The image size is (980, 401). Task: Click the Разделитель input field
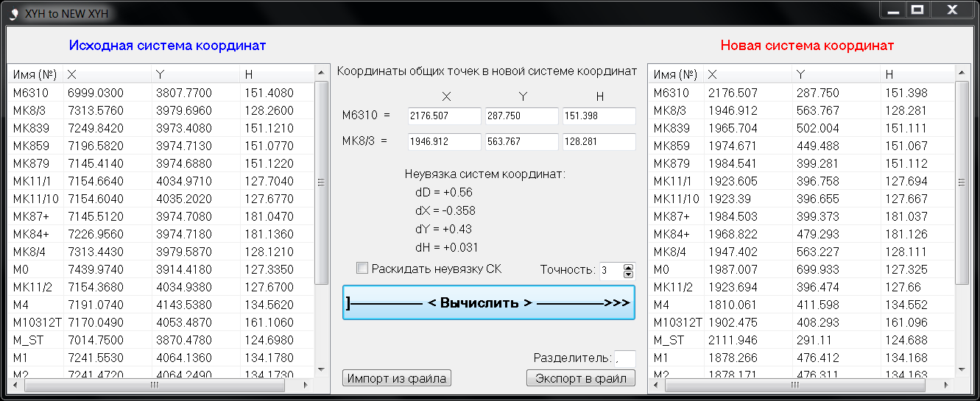coord(624,358)
